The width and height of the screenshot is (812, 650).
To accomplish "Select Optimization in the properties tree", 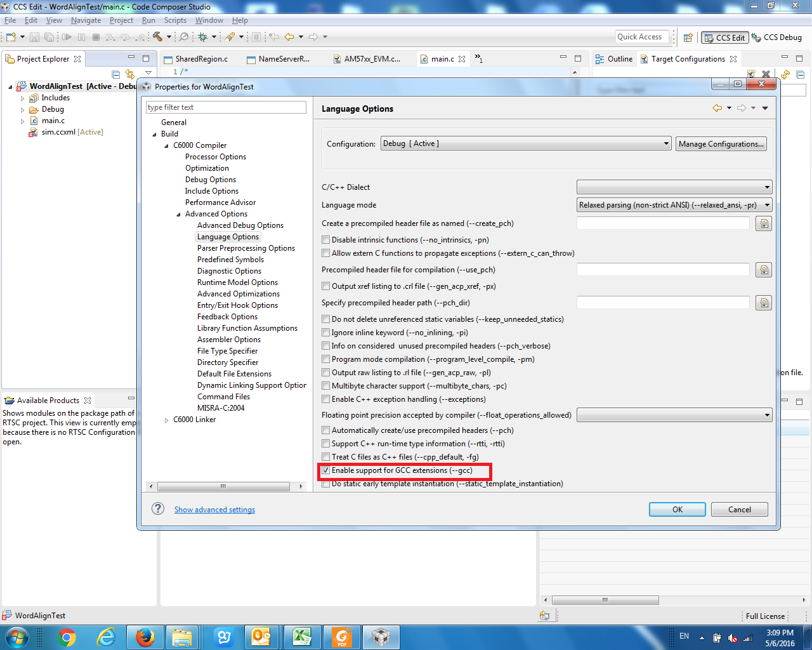I will point(207,168).
